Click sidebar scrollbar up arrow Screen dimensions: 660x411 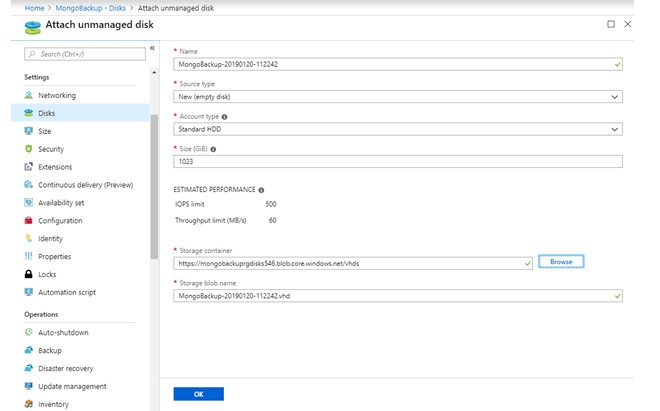(x=154, y=72)
